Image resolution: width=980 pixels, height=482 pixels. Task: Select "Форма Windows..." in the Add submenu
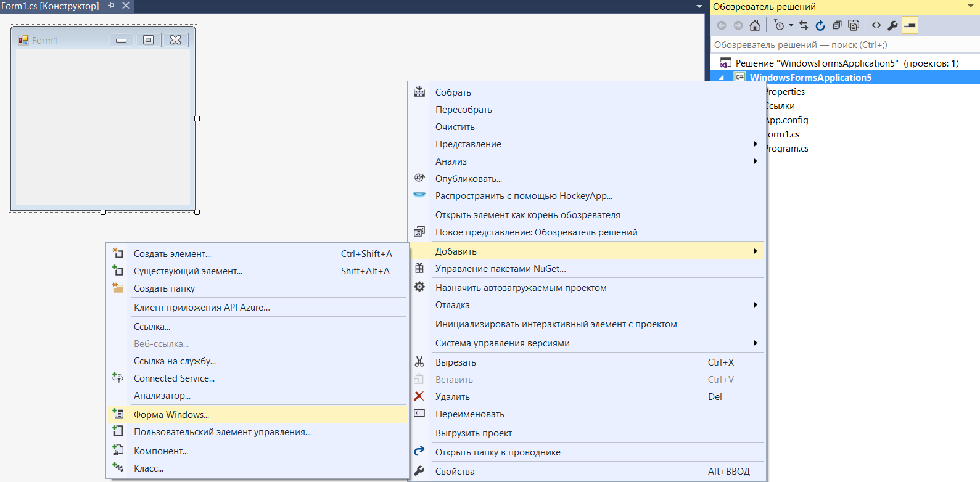pyautogui.click(x=171, y=415)
